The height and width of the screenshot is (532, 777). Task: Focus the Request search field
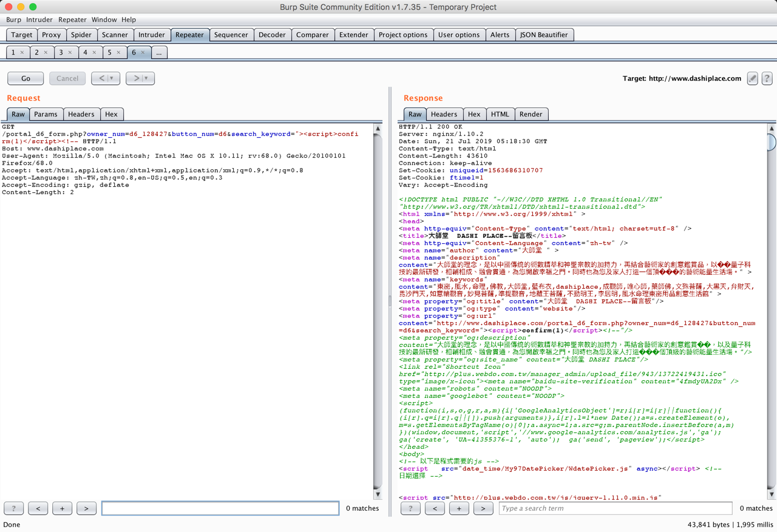pos(220,508)
